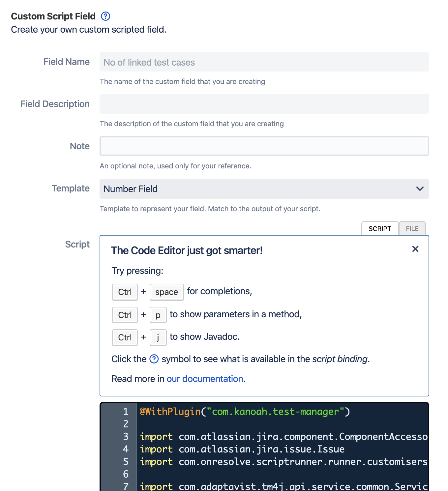Switch to the FILE tab

point(412,228)
